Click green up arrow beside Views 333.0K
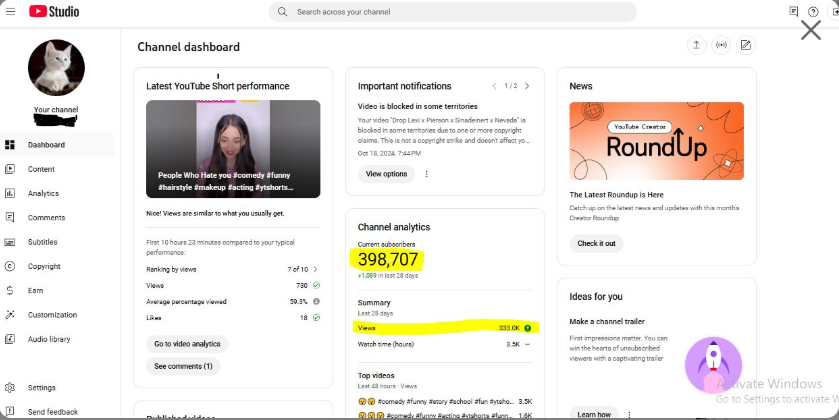 tap(528, 328)
